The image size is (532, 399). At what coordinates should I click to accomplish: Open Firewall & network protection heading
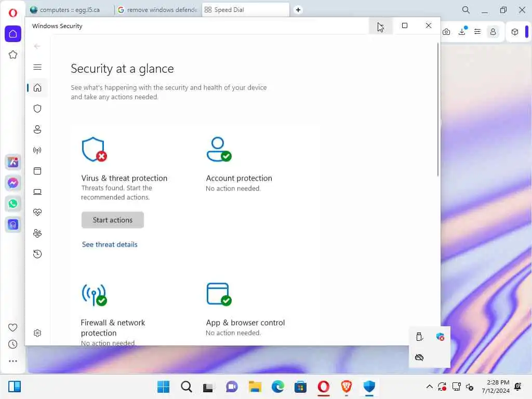click(x=113, y=328)
